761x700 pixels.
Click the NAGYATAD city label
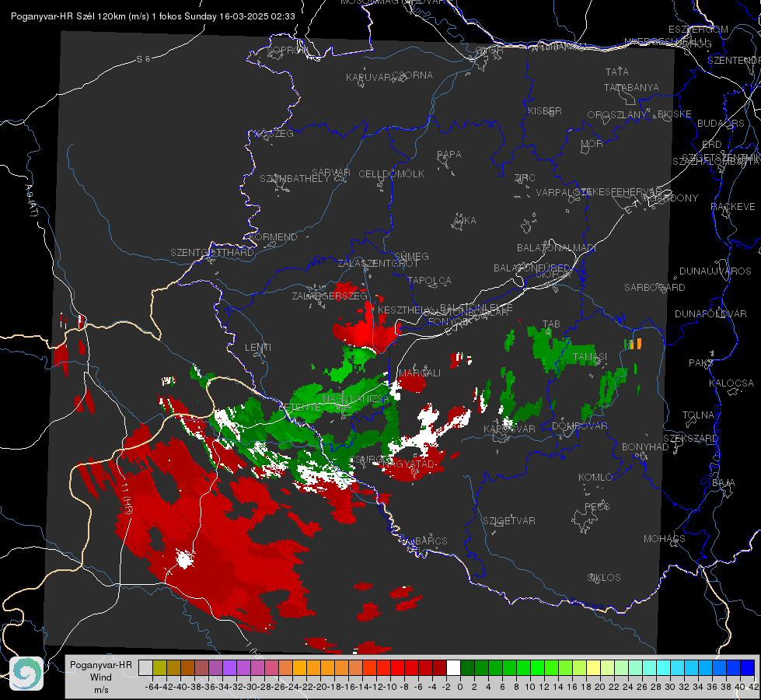pyautogui.click(x=408, y=464)
